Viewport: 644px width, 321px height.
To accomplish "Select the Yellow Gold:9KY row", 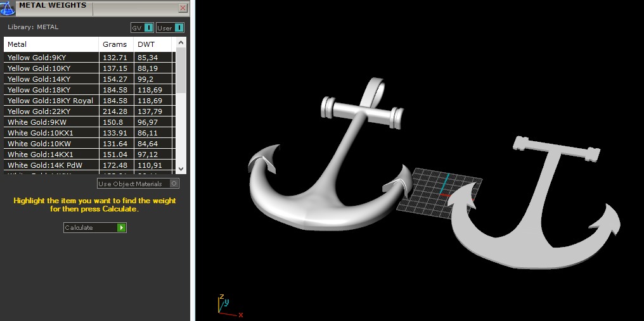I will (89, 58).
